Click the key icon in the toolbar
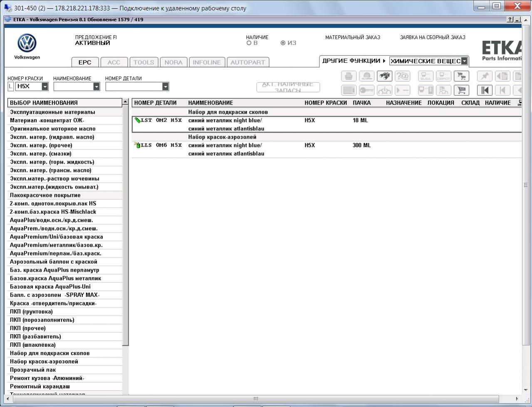532x407 pixels. click(x=366, y=90)
